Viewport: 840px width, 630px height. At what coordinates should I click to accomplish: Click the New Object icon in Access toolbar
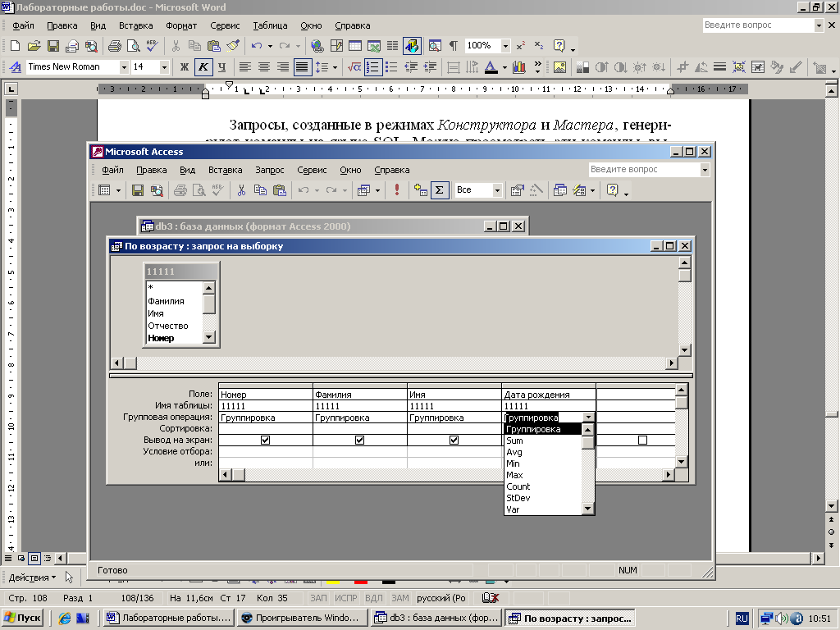pos(579,190)
